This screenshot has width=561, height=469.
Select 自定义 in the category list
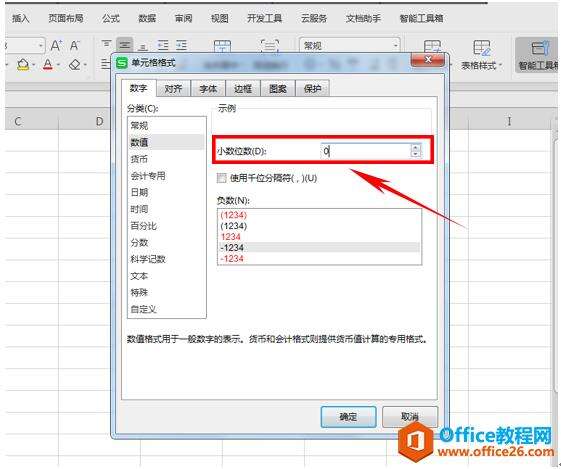[166, 309]
